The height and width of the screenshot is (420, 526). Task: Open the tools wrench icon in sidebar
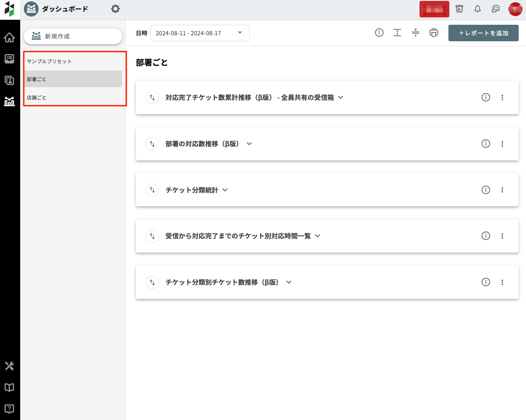[x=9, y=366]
